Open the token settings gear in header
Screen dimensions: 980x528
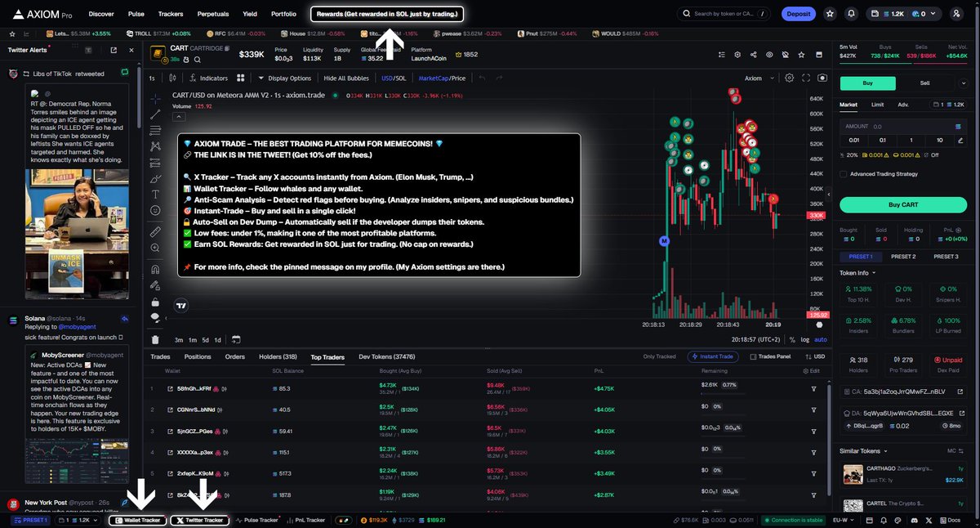click(737, 55)
